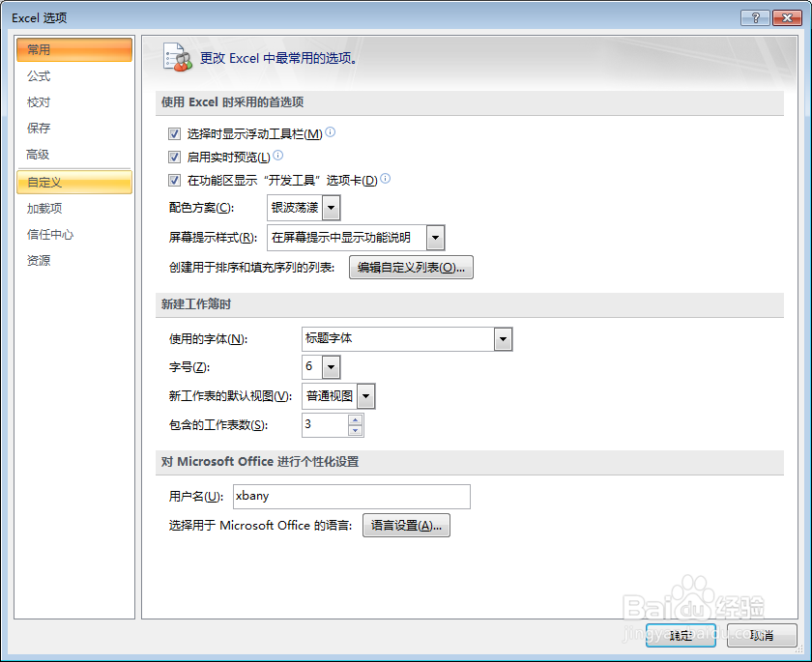Decrease 包含的工作表数 with down arrow
The height and width of the screenshot is (662, 812).
coord(356,431)
